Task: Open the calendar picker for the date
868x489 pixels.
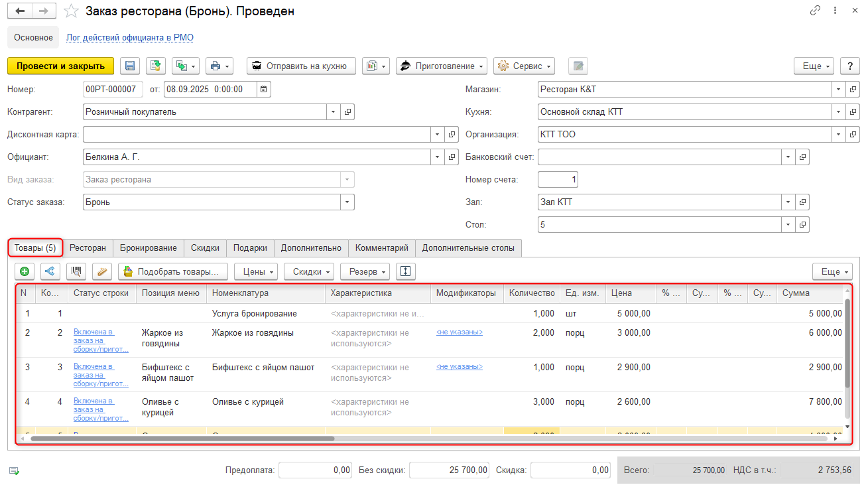Action: (263, 89)
